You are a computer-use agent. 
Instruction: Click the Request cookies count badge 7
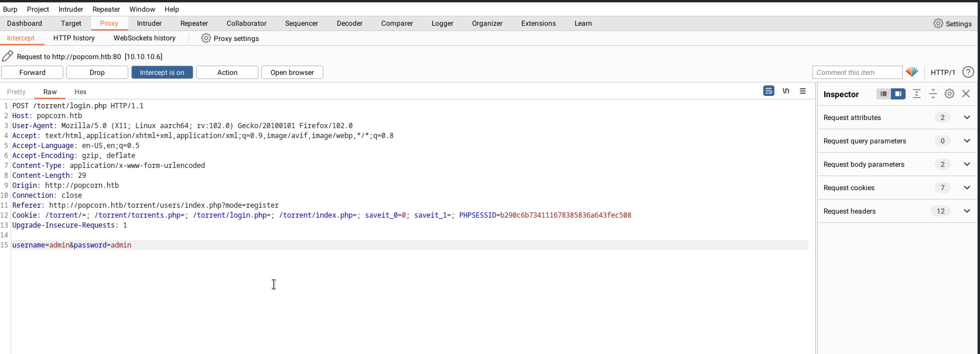(942, 188)
